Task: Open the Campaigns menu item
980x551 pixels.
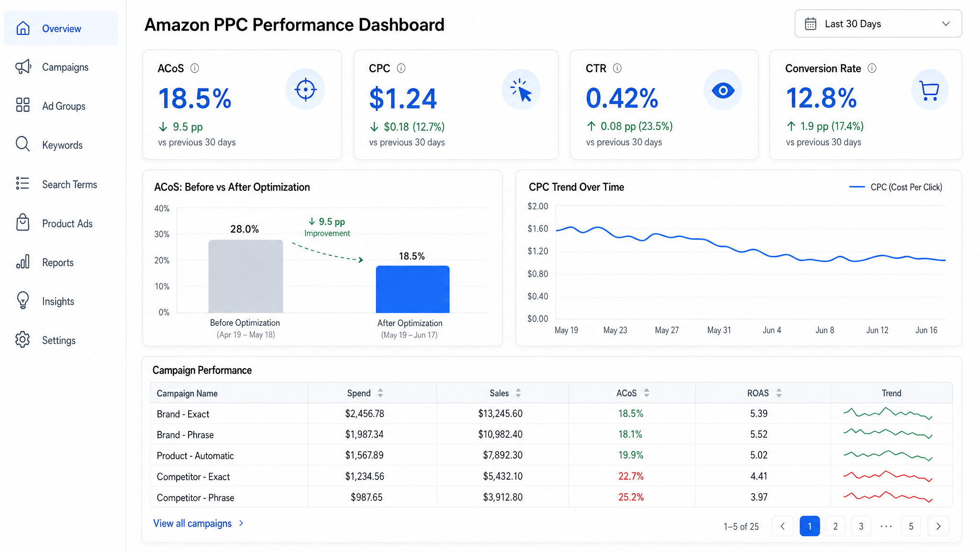Action: tap(61, 67)
